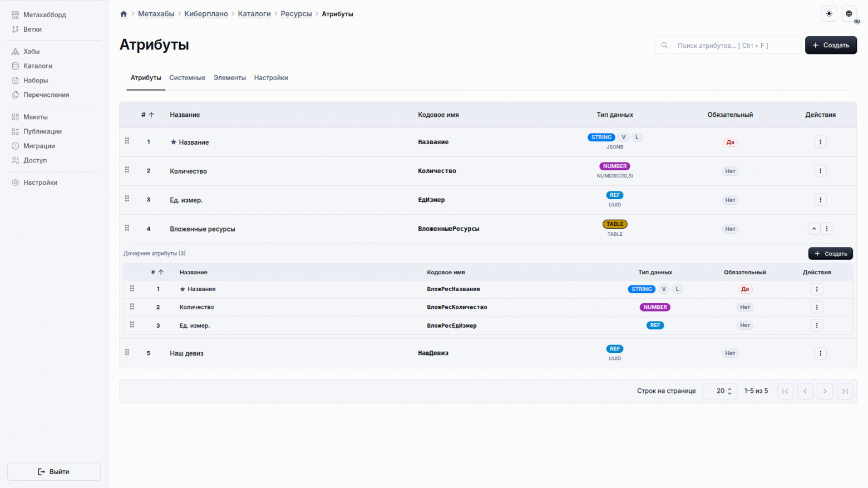
Task: Go to the next page arrow
Action: click(825, 391)
